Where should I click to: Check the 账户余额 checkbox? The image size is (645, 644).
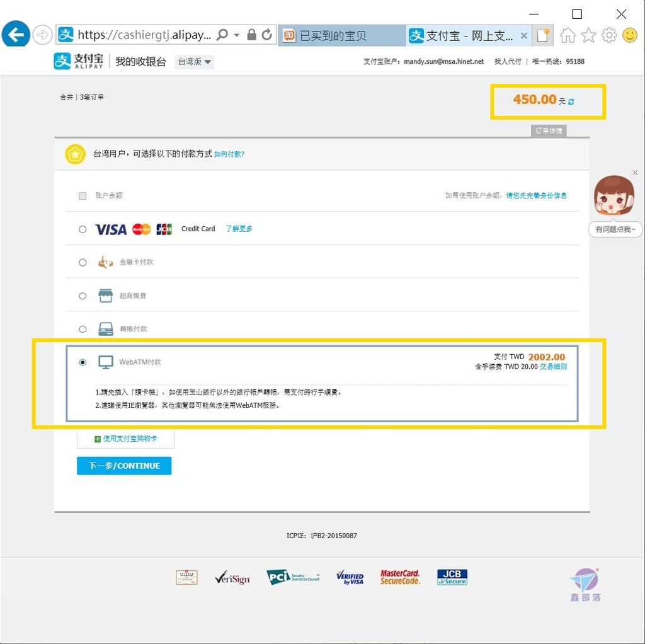[x=83, y=196]
